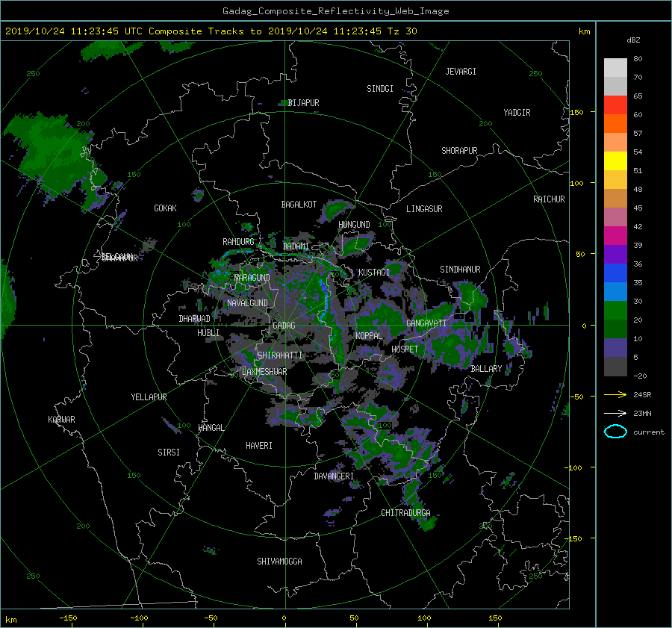Click the NAVALGUND city label
Screen dimensions: 672x628
click(x=247, y=303)
